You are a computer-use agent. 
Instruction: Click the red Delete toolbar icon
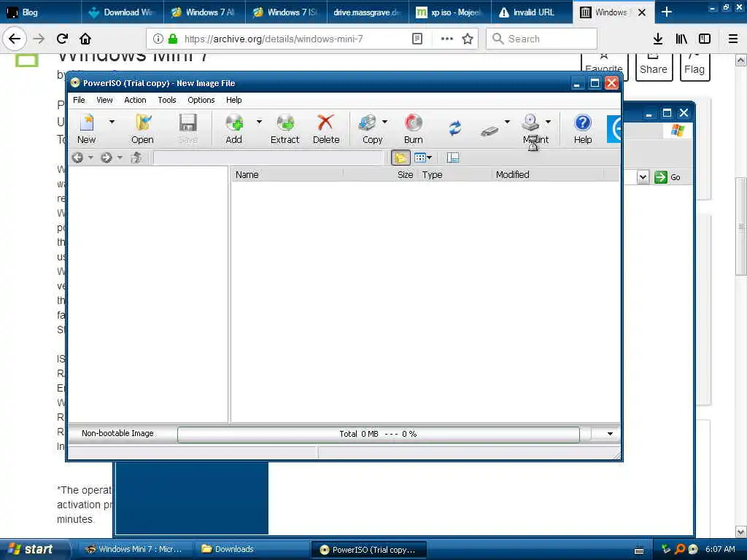(326, 122)
